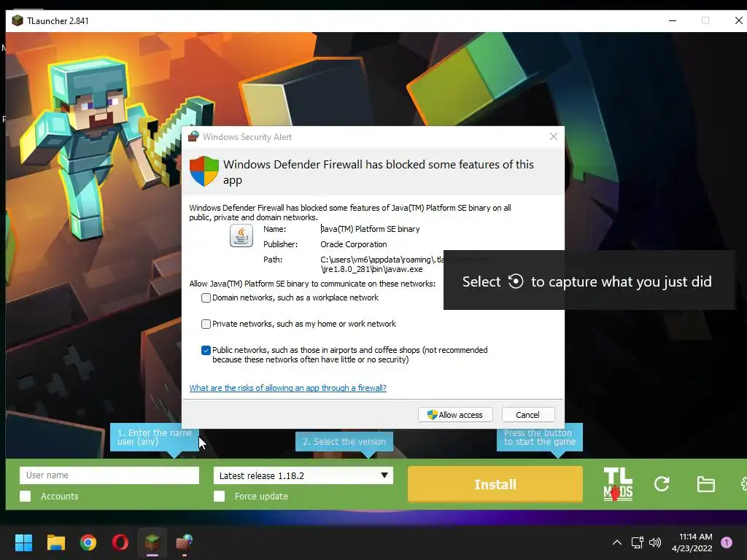
Task: Open network status tray icon
Action: (638, 542)
